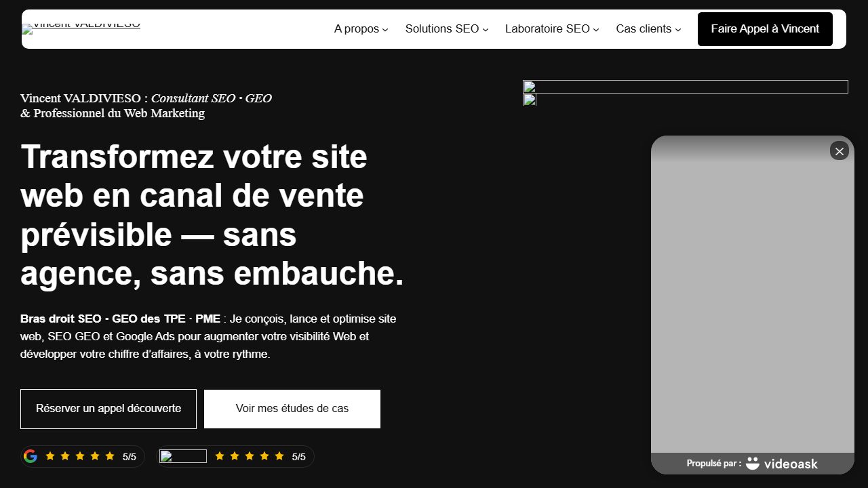This screenshot has height=488, width=868.
Task: Click the wide broken hero image placeholder
Action: tap(686, 87)
